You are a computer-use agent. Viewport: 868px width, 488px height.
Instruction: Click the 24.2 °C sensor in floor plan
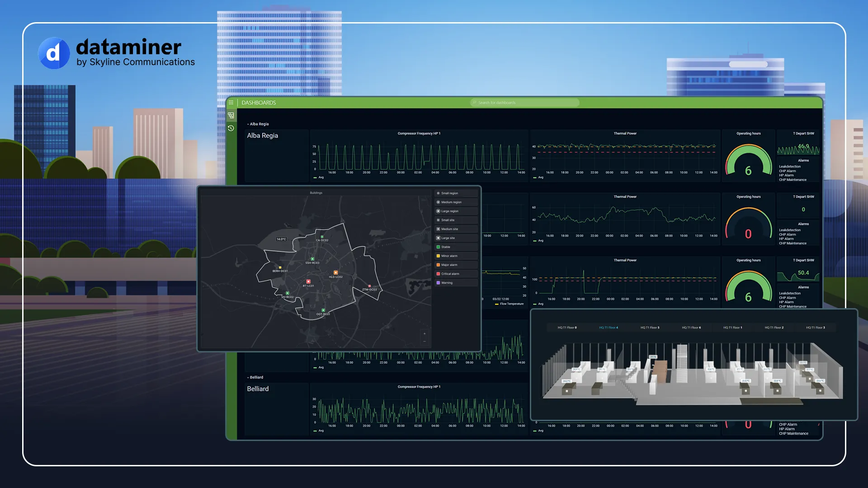pos(566,381)
